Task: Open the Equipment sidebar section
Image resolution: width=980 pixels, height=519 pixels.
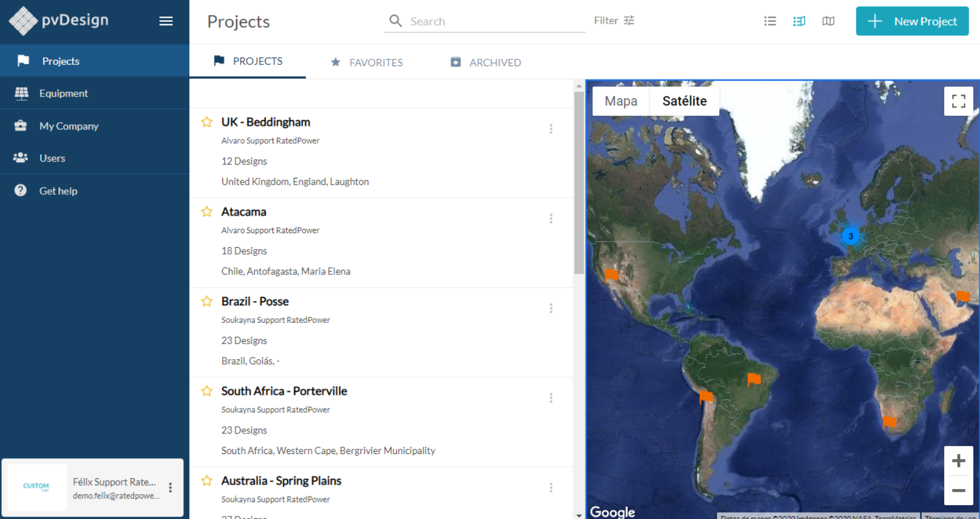Action: coord(95,93)
